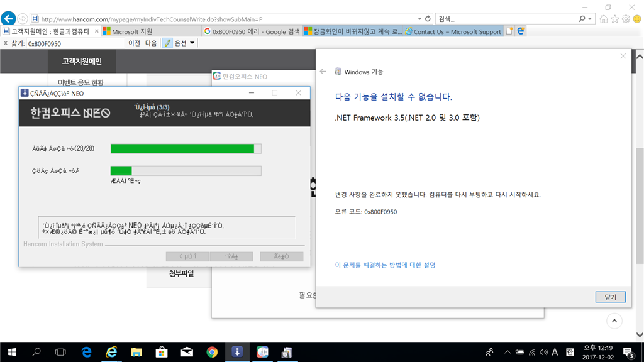Click the installer back button
644x362 pixels.
pos(187,256)
